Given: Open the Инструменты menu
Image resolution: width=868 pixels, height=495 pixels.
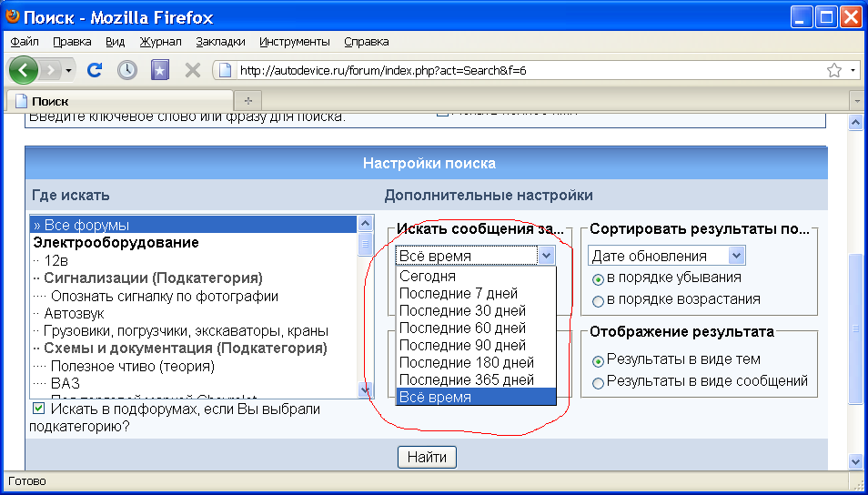Looking at the screenshot, I should 295,42.
